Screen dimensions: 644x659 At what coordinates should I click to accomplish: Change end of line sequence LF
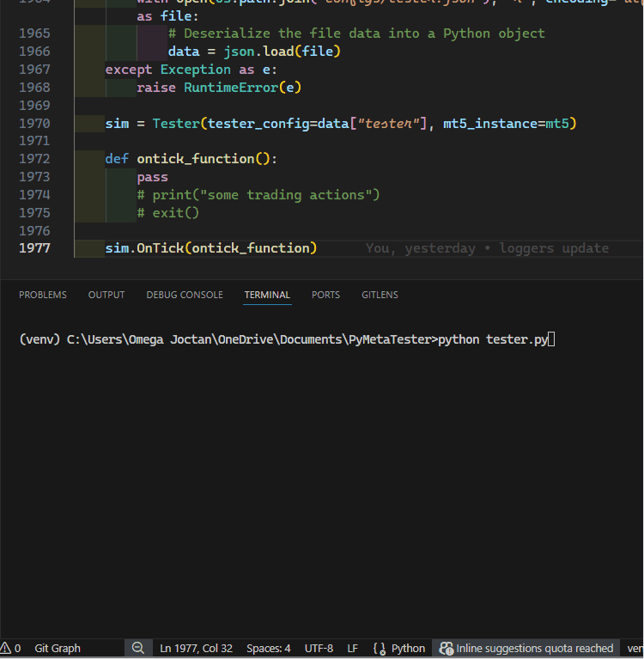click(x=352, y=648)
